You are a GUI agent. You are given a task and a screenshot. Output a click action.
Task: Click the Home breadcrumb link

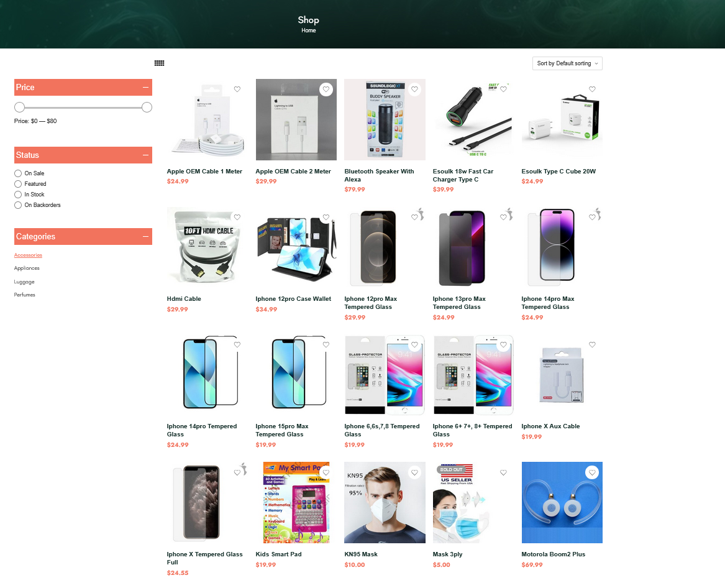pyautogui.click(x=308, y=30)
